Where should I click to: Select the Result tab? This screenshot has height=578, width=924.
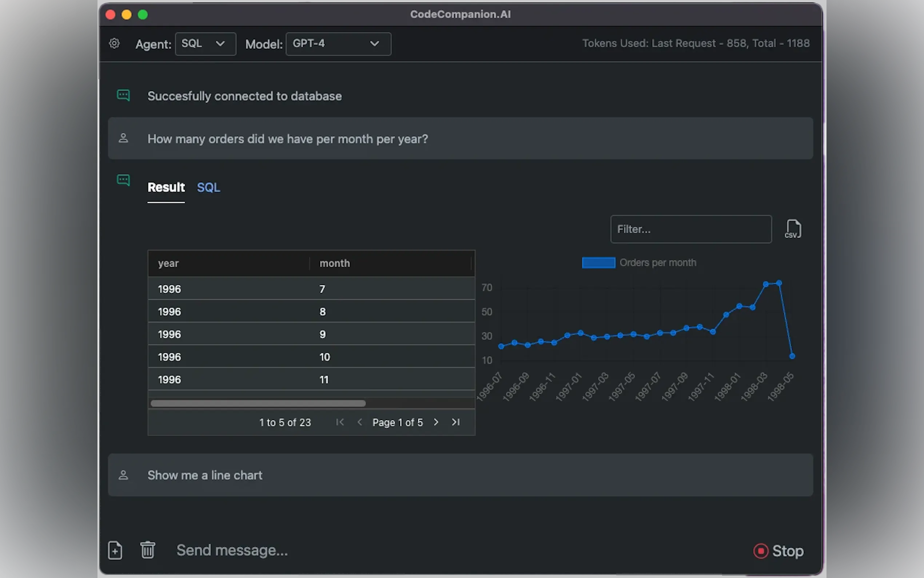[x=166, y=187]
